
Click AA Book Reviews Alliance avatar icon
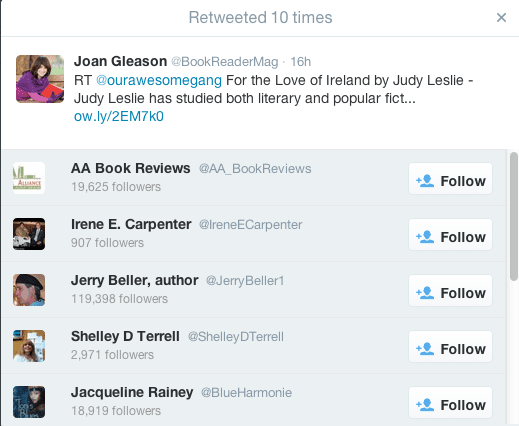tap(29, 178)
